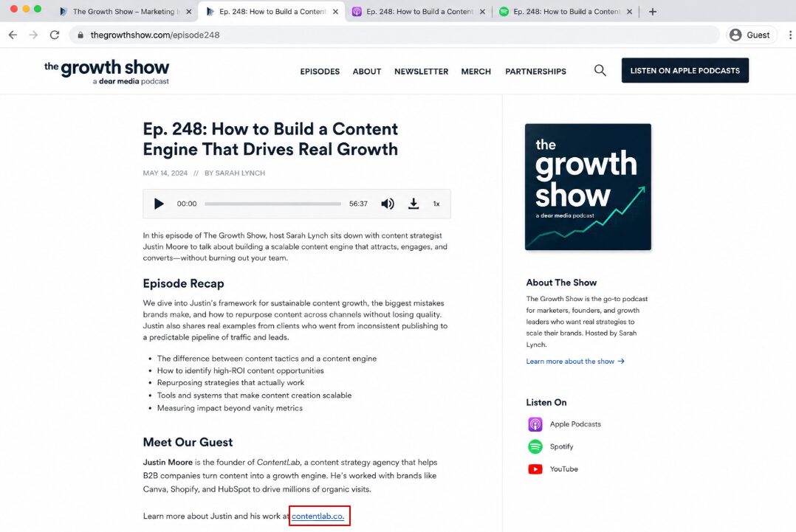Open the Spotify text link

point(561,446)
